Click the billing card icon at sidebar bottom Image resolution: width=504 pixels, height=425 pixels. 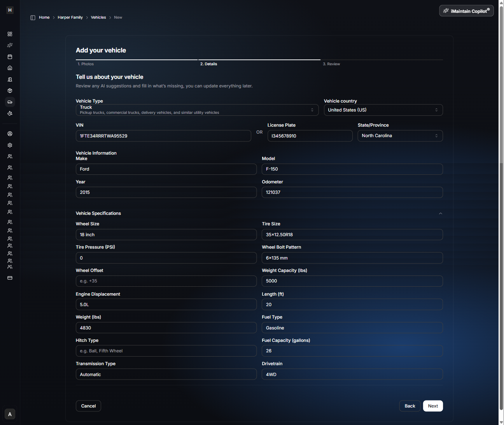click(10, 278)
